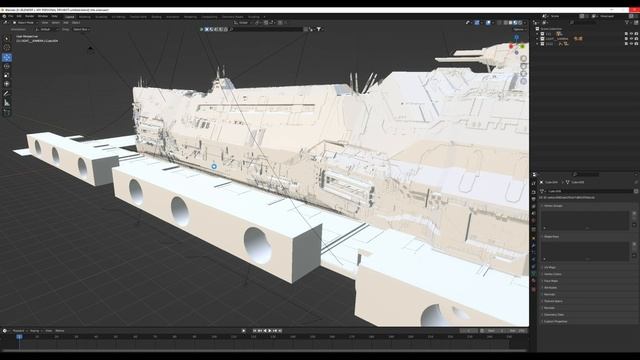Toggle viewport visibility eye of second collection
Image resolution: width=640 pixels, height=360 pixels.
tap(631, 39)
